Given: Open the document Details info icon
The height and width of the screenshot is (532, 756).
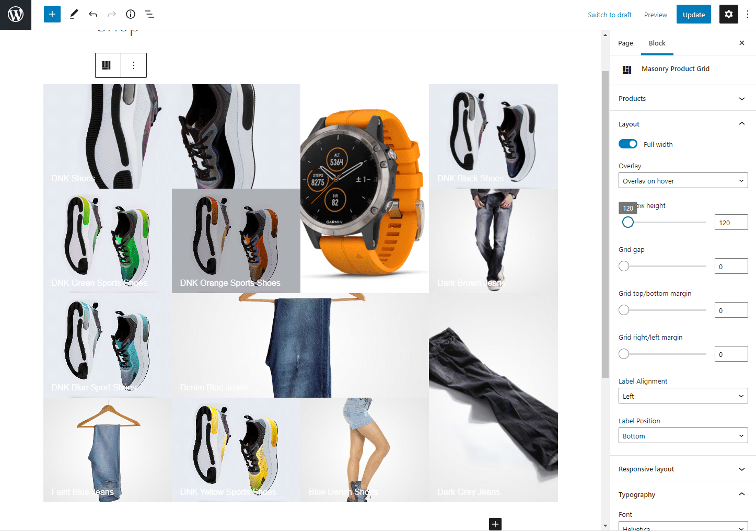Looking at the screenshot, I should [x=131, y=14].
